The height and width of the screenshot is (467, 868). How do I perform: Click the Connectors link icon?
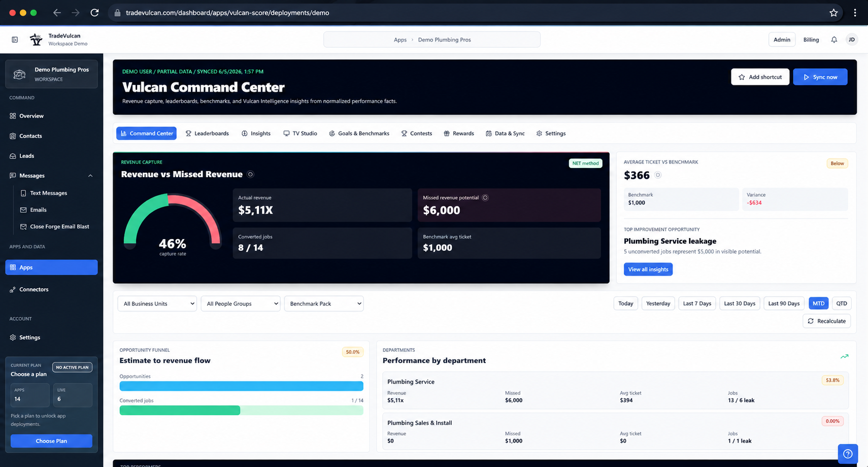[x=13, y=289]
